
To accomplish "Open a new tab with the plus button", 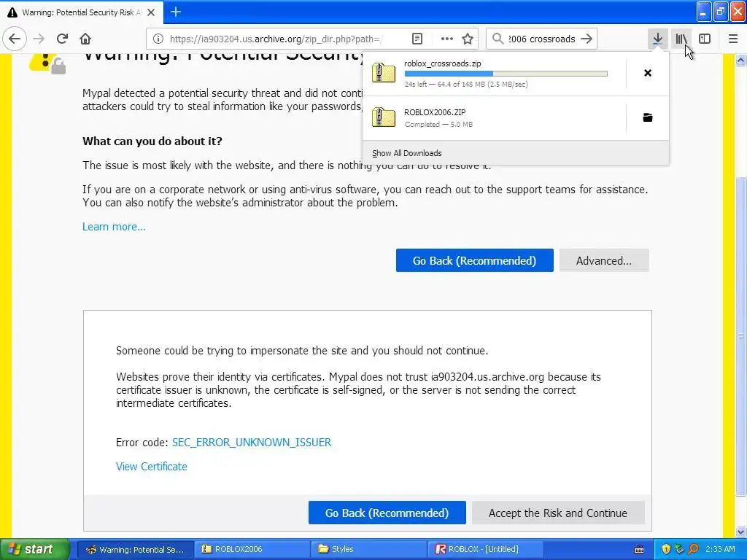I will [176, 12].
